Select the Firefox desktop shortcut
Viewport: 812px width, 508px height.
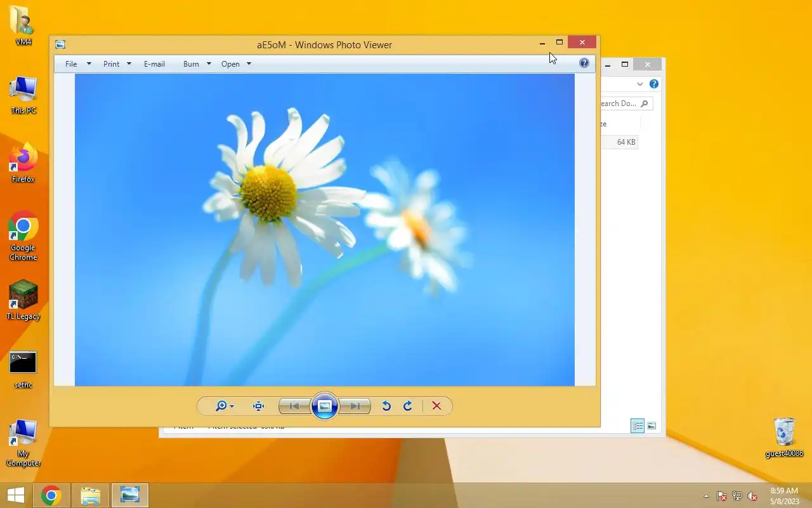23,164
